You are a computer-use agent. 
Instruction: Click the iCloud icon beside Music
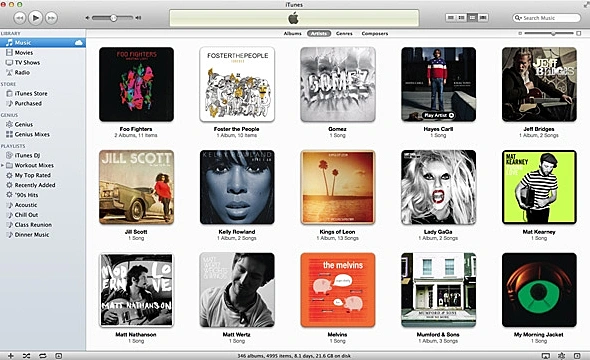tap(79, 43)
